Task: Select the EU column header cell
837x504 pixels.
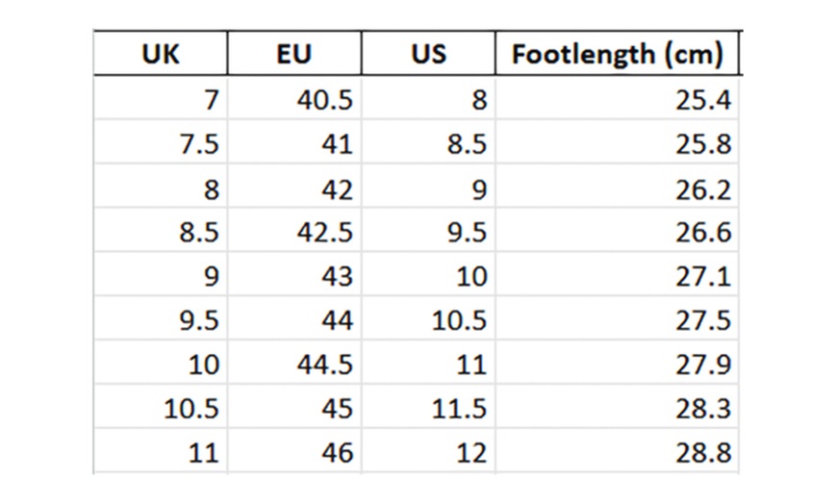Action: (293, 54)
